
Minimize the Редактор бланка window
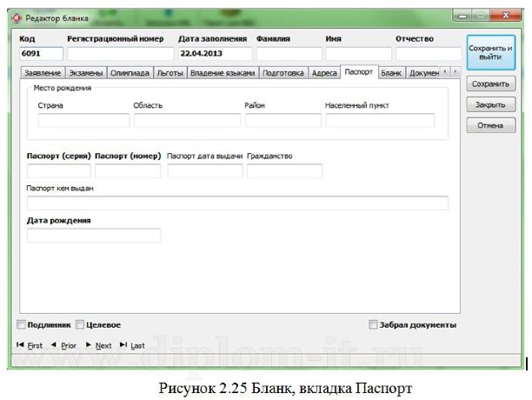point(462,16)
